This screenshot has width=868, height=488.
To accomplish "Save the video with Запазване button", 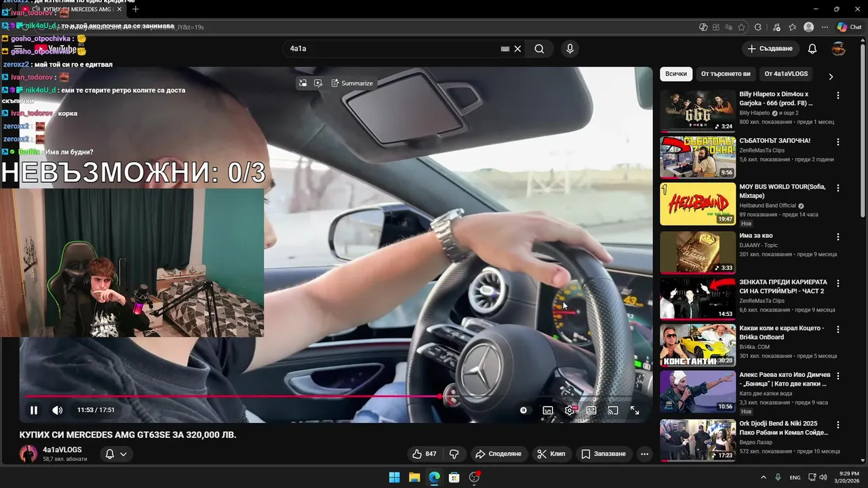I will point(604,453).
